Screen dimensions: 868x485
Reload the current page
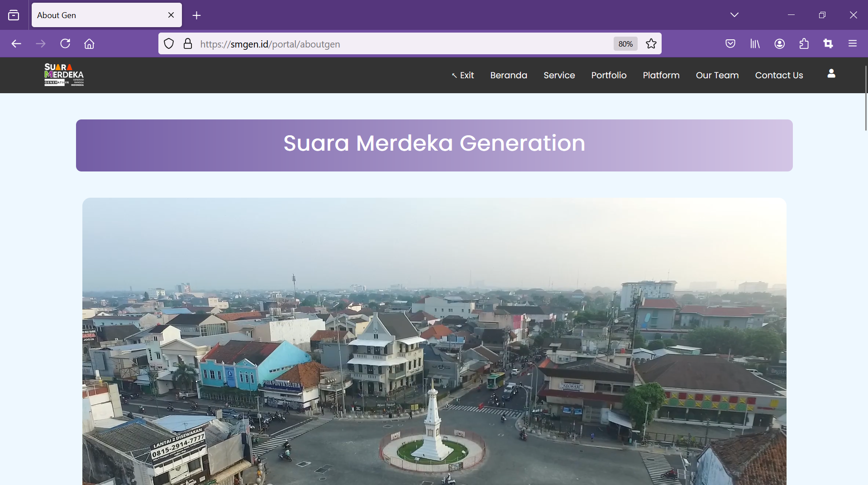pyautogui.click(x=65, y=44)
